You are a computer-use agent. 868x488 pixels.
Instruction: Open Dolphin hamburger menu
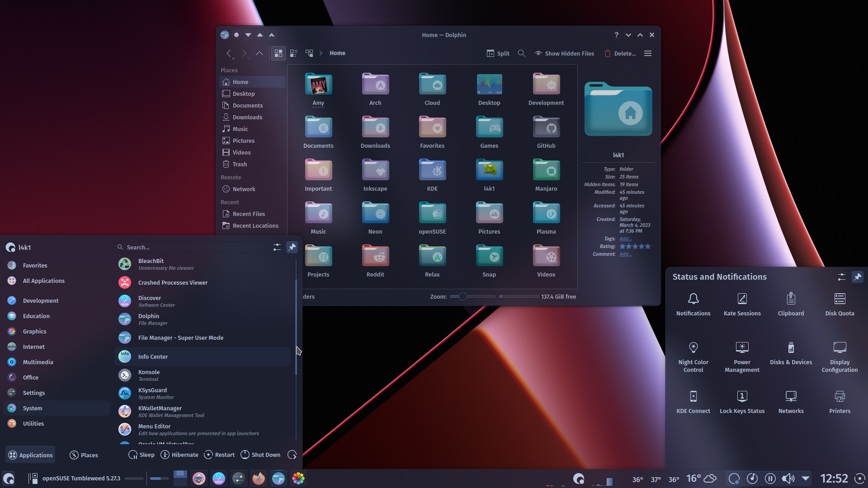[648, 53]
